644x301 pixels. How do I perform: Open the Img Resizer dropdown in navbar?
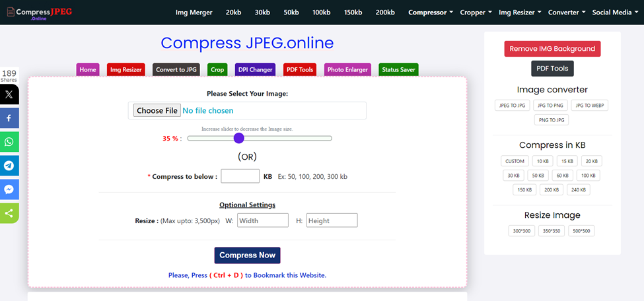coord(520,13)
